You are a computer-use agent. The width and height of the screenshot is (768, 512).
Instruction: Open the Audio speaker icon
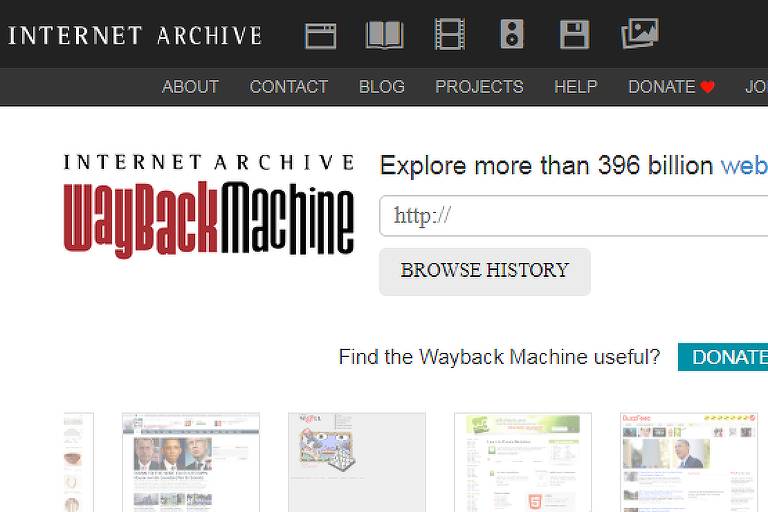512,34
